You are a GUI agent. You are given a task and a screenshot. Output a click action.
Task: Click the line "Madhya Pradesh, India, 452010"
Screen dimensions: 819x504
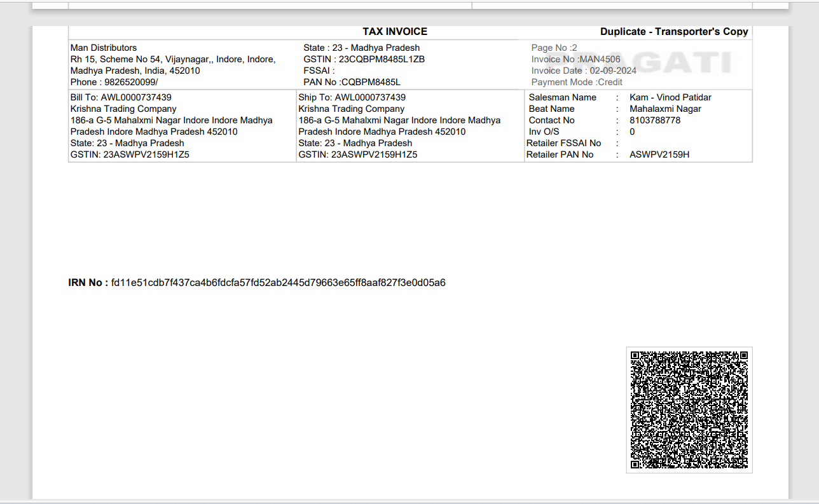[135, 71]
